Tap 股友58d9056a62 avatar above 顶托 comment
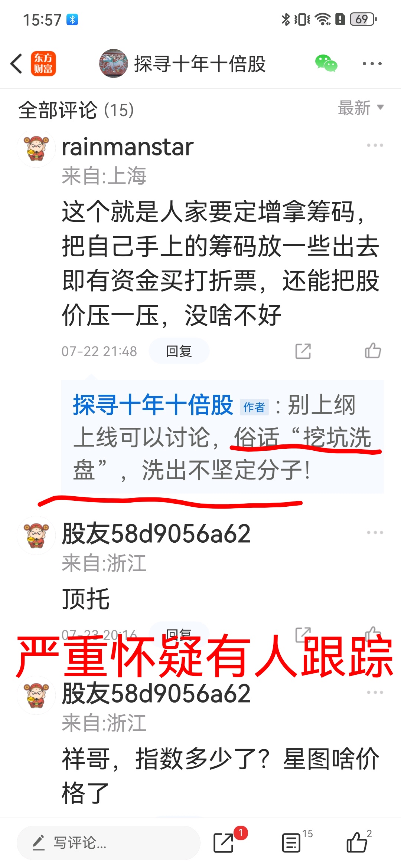The width and height of the screenshot is (401, 868). [36, 536]
